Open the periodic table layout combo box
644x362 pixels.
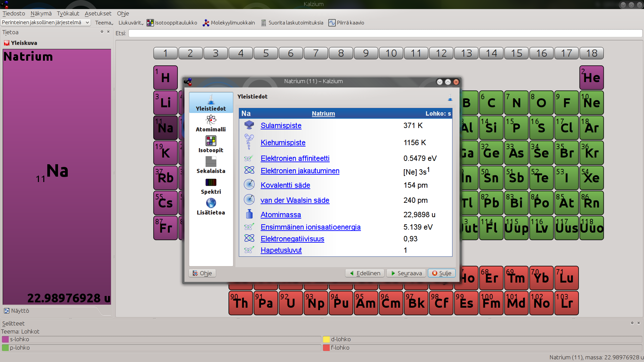pos(46,22)
